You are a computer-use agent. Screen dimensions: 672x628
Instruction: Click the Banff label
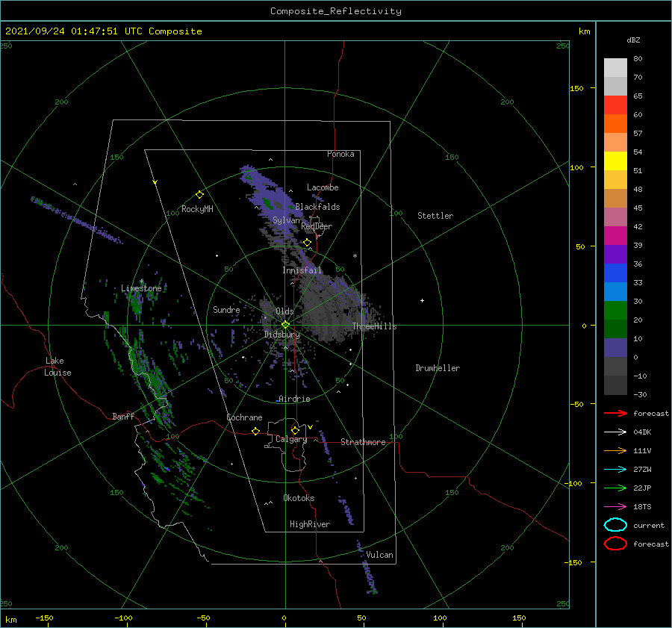click(x=123, y=416)
